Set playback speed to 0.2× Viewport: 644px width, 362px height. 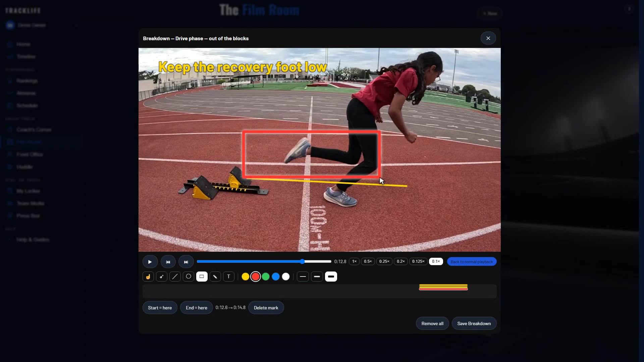(401, 261)
